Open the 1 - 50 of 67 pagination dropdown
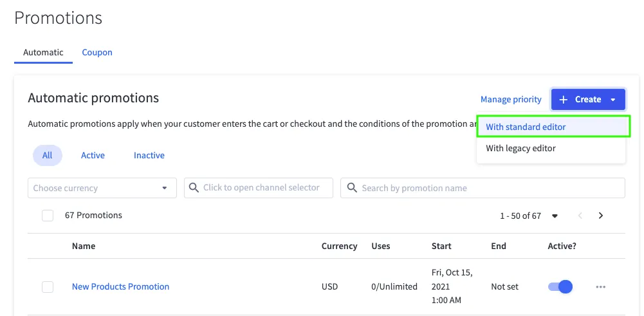Screen dimensions: 644x316 tap(555, 216)
